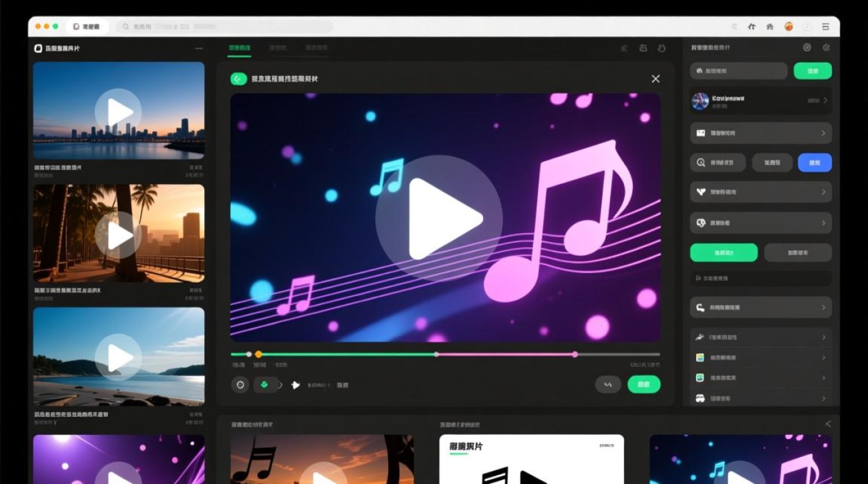Screen dimensions: 868x484
Task: Click the green diamond pill button below the timeline
Action: click(x=265, y=385)
